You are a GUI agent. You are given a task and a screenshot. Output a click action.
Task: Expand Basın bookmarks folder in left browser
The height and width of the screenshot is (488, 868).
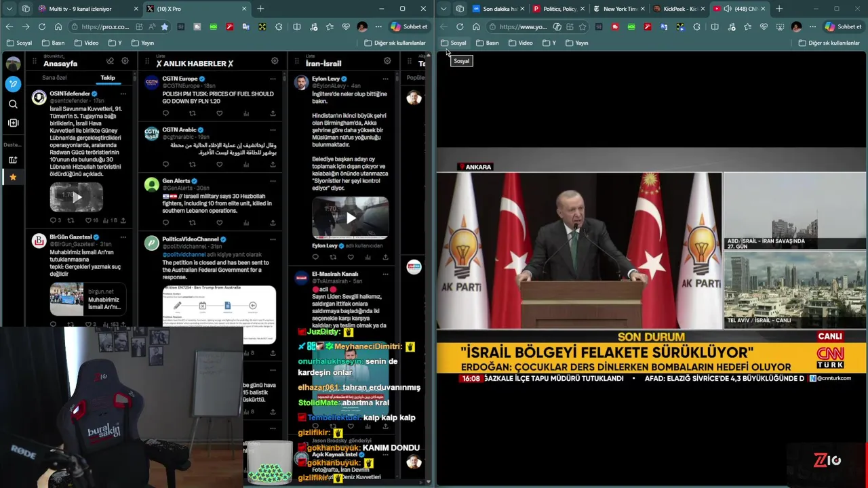[53, 43]
